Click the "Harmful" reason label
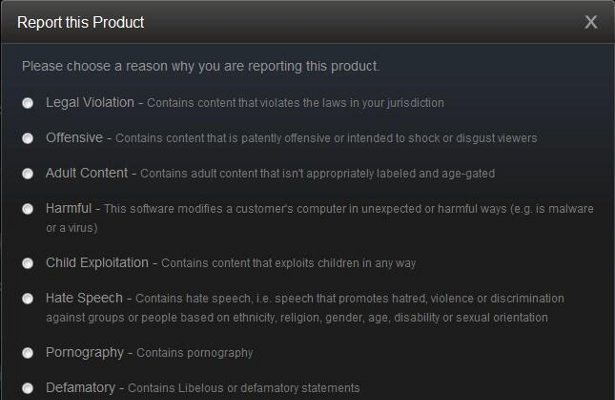 (69, 208)
